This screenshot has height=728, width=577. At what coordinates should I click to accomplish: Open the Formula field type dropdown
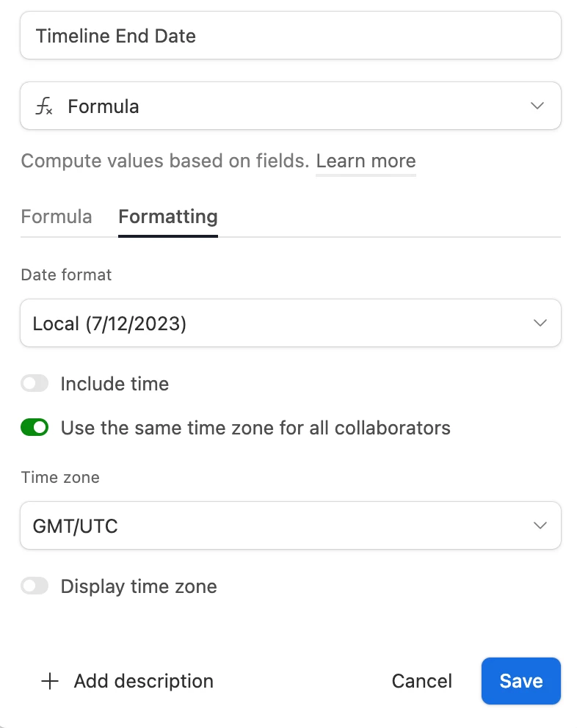point(291,106)
